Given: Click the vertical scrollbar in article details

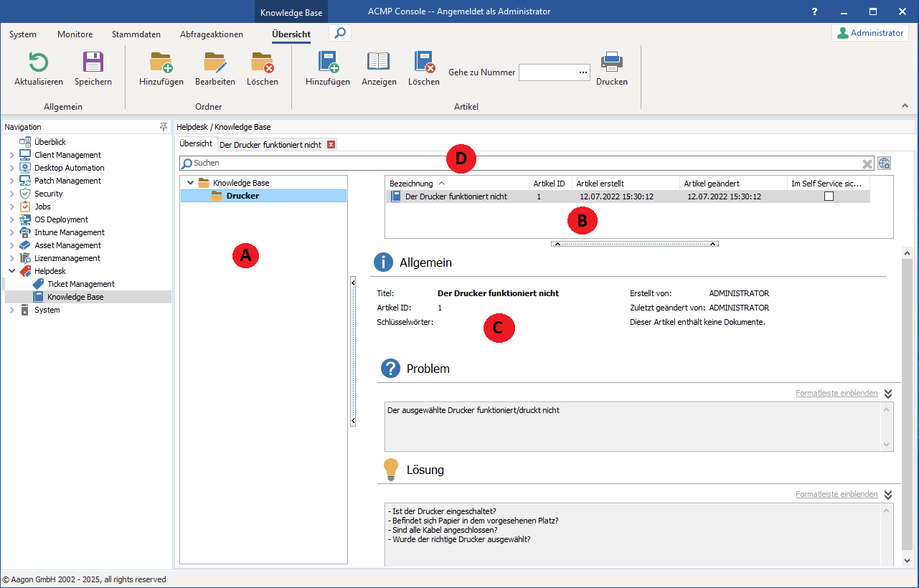Looking at the screenshot, I should (x=907, y=402).
